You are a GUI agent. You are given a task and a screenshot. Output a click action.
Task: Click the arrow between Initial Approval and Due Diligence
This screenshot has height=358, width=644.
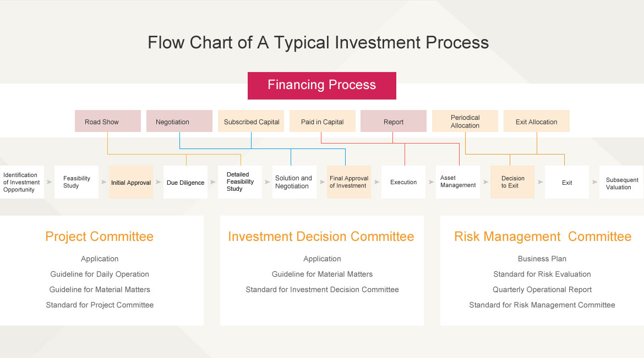click(159, 181)
